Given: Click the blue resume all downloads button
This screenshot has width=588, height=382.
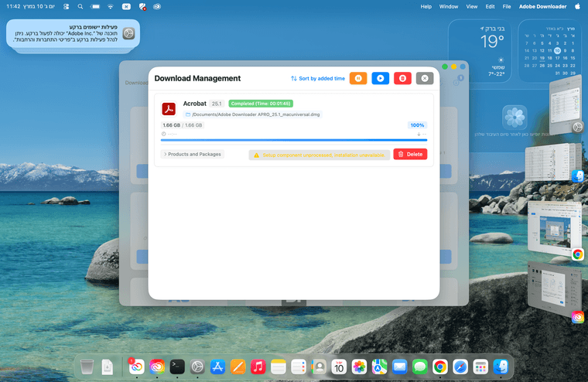Looking at the screenshot, I should [x=380, y=78].
